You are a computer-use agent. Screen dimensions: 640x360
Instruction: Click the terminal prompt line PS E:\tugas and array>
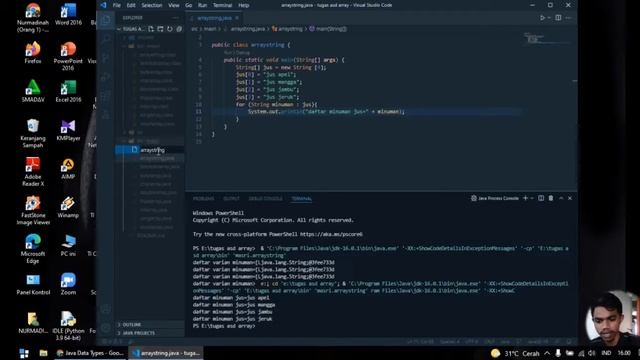tap(224, 326)
